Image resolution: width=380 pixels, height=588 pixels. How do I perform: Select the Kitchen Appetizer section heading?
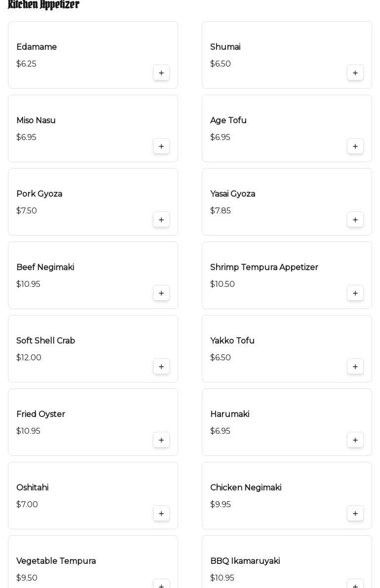[x=43, y=5]
